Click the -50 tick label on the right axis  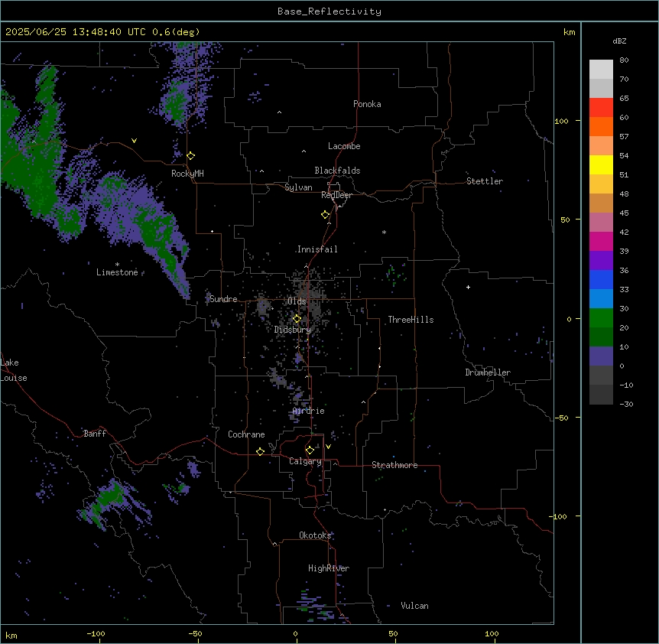point(561,418)
